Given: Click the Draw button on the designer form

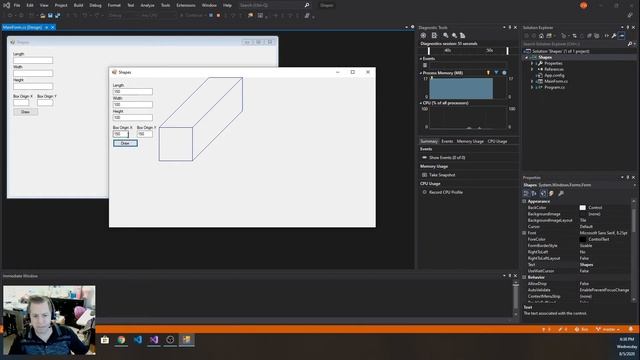Looking at the screenshot, I should tap(25, 112).
